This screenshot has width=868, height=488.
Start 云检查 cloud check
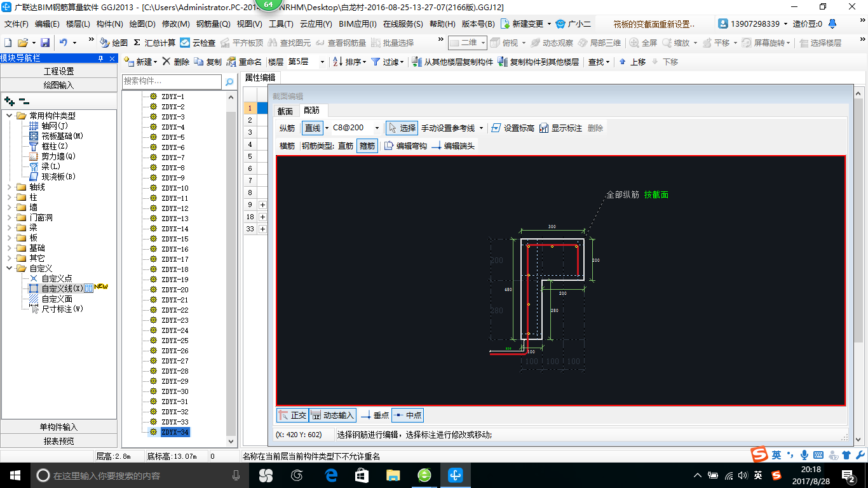pyautogui.click(x=198, y=43)
